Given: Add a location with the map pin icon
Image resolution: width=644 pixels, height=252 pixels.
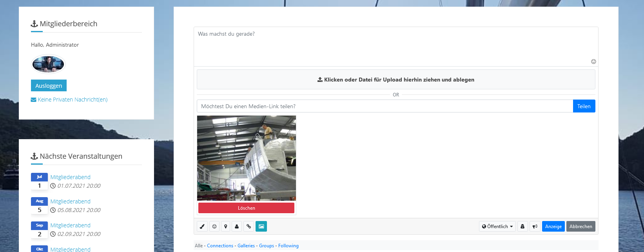Looking at the screenshot, I should 226,227.
